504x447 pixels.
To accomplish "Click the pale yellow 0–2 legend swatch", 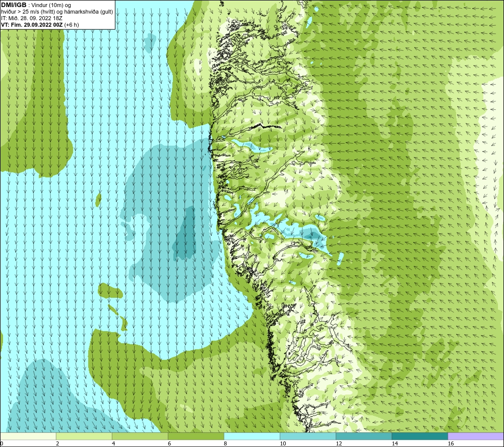I will [28, 436].
